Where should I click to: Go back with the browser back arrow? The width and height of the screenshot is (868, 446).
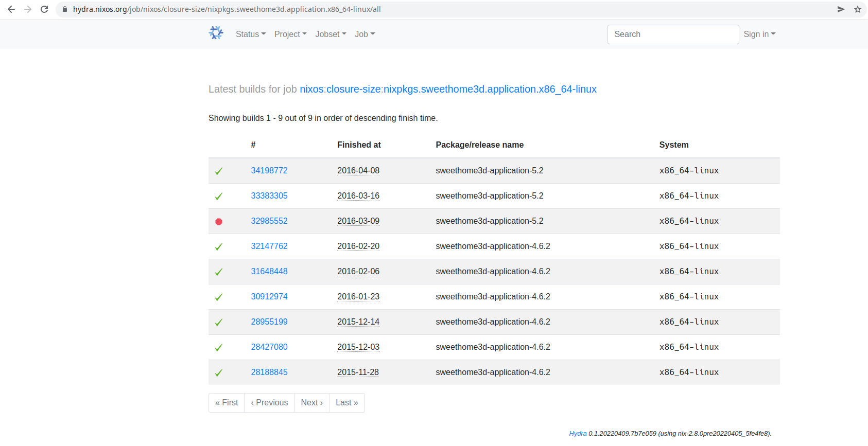[x=11, y=9]
